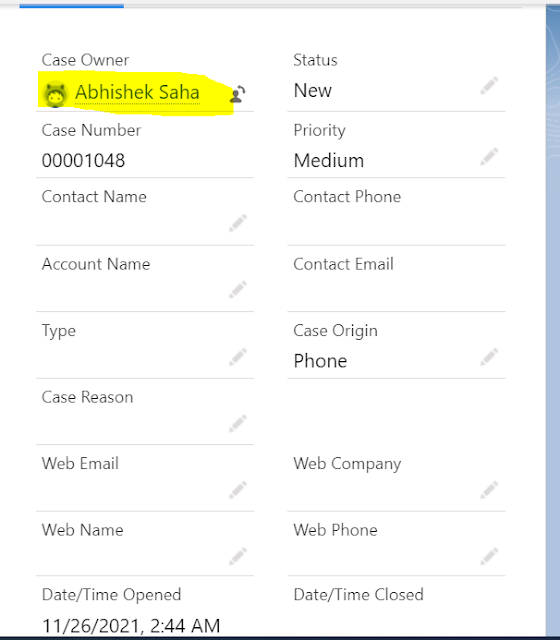Viewport: 560px width, 640px height.
Task: Edit the Contact Name pencil icon
Action: click(x=238, y=223)
